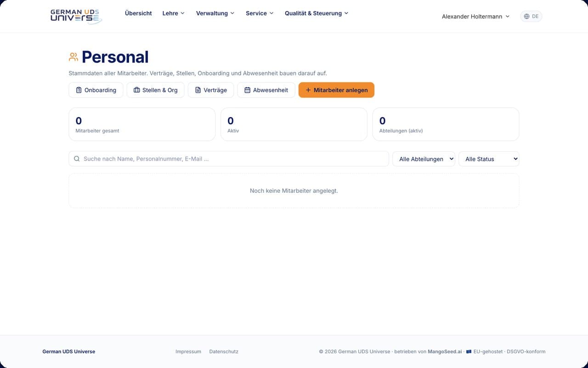Open the Impressum link
The image size is (588, 368).
tap(188, 351)
